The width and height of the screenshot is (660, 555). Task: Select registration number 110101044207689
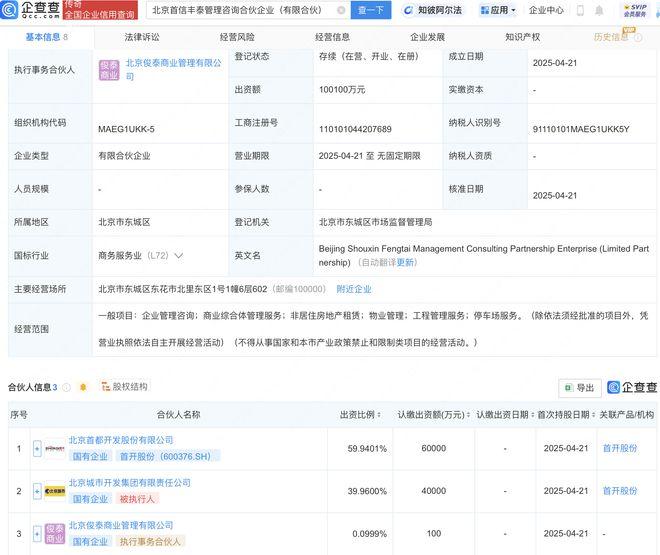coord(355,129)
